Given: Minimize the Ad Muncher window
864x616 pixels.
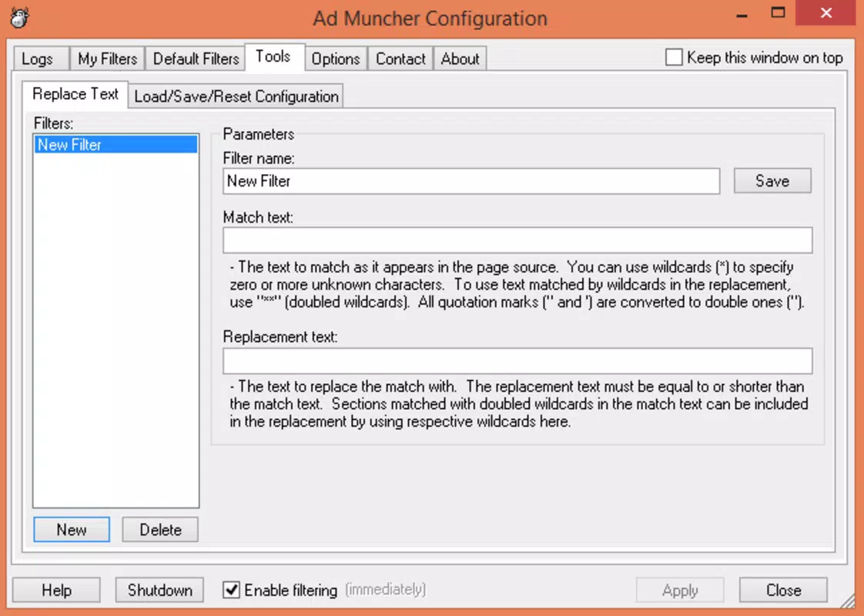Looking at the screenshot, I should point(742,15).
